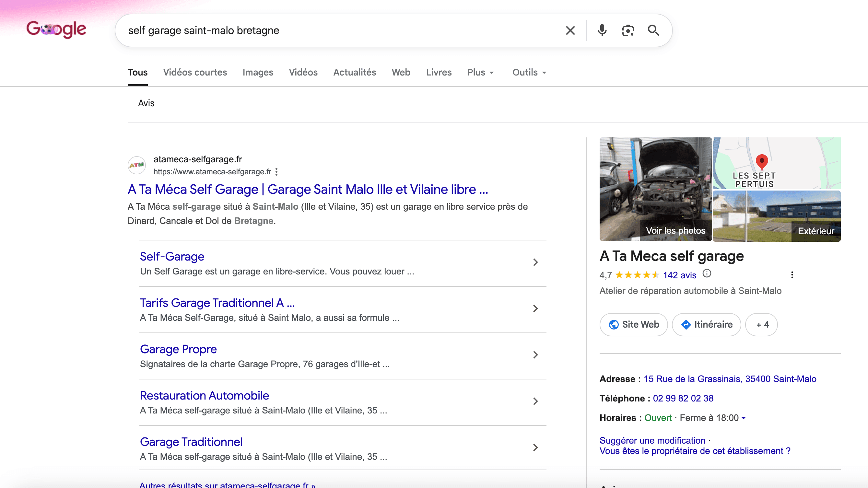Screen dimensions: 868x488
Task: Click Vous êtes le propriétaire de cet établissement link
Action: pyautogui.click(x=695, y=451)
